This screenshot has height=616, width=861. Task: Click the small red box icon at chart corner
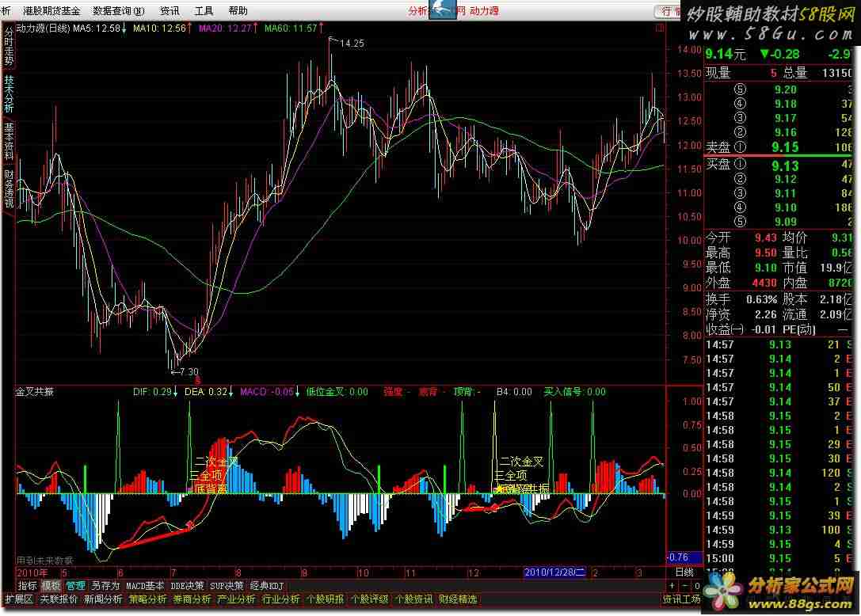660,28
